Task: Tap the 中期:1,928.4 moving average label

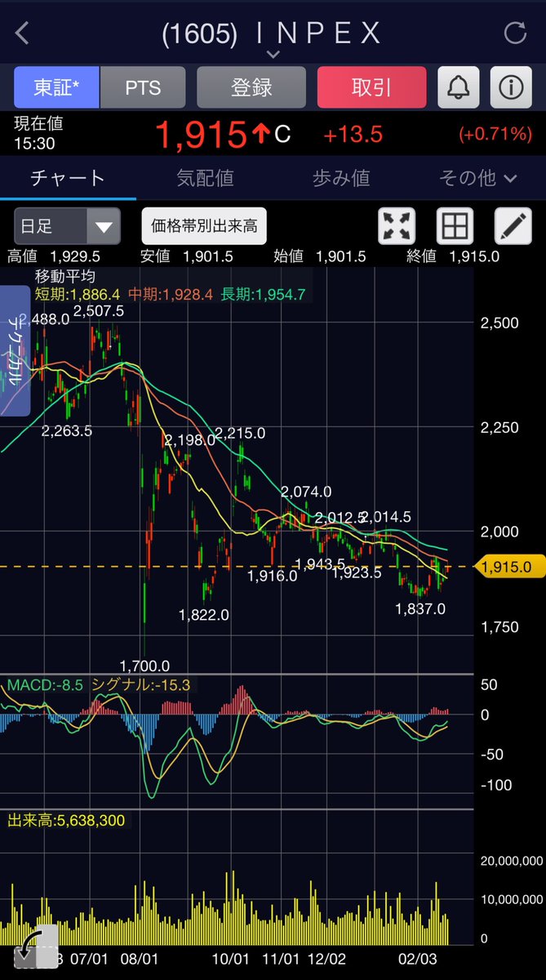Action: click(169, 294)
